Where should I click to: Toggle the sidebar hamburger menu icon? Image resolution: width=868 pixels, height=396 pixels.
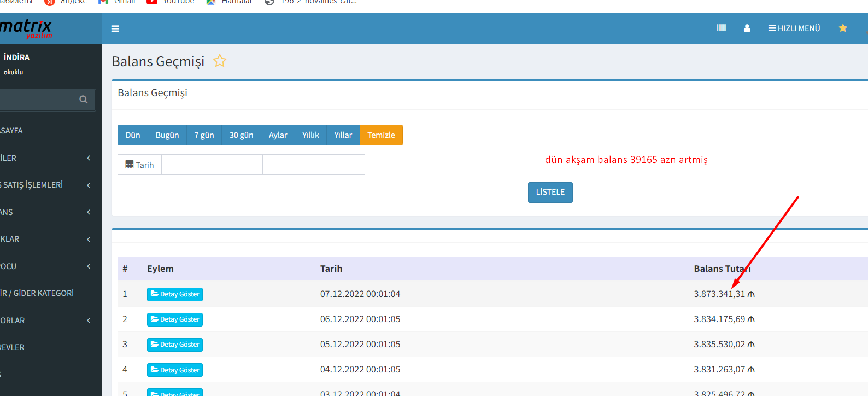115,28
